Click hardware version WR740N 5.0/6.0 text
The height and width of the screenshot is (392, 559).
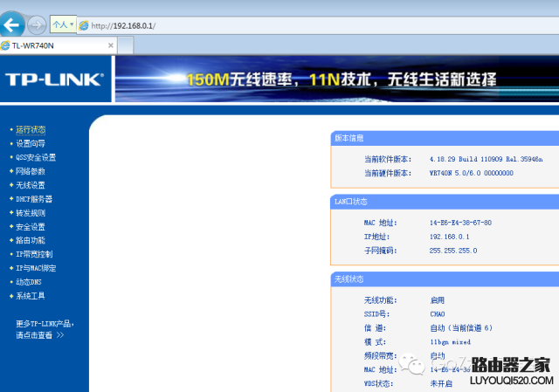472,173
